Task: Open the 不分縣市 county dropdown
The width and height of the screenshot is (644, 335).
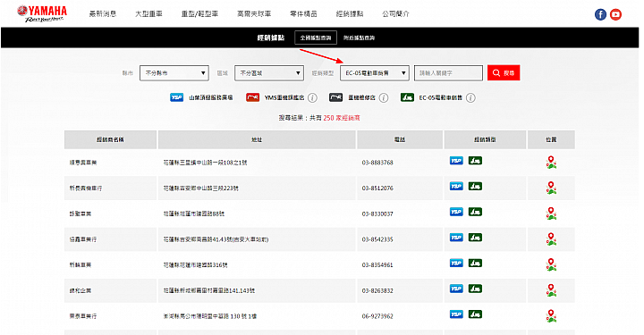Action: [x=174, y=73]
